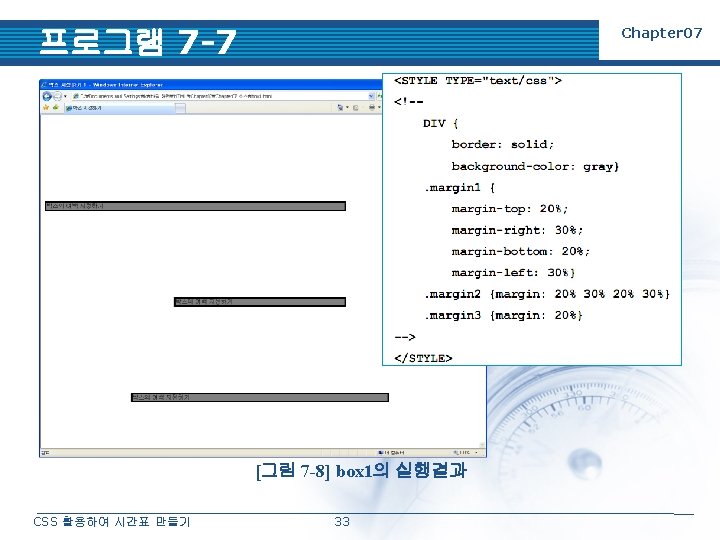Click the Print toolbar icon

coord(371,107)
